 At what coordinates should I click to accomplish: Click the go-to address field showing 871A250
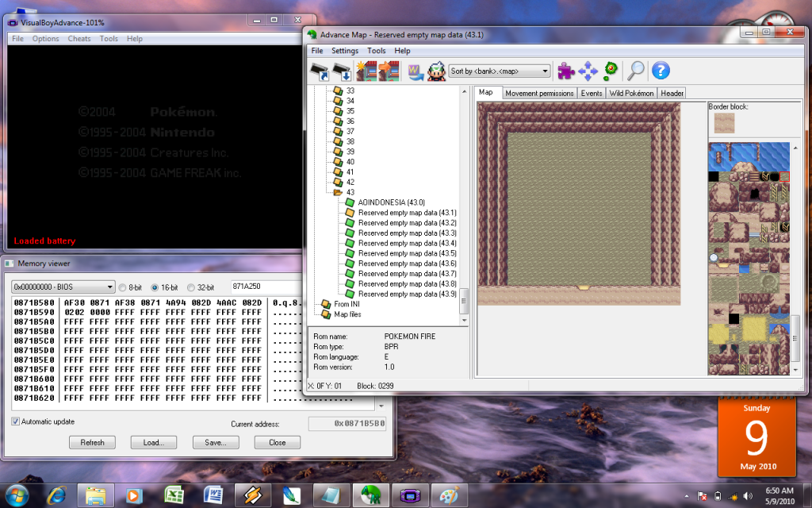266,287
